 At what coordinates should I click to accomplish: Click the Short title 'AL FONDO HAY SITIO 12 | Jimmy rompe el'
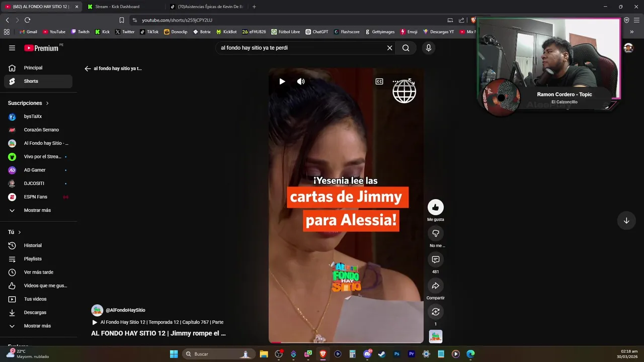158,333
